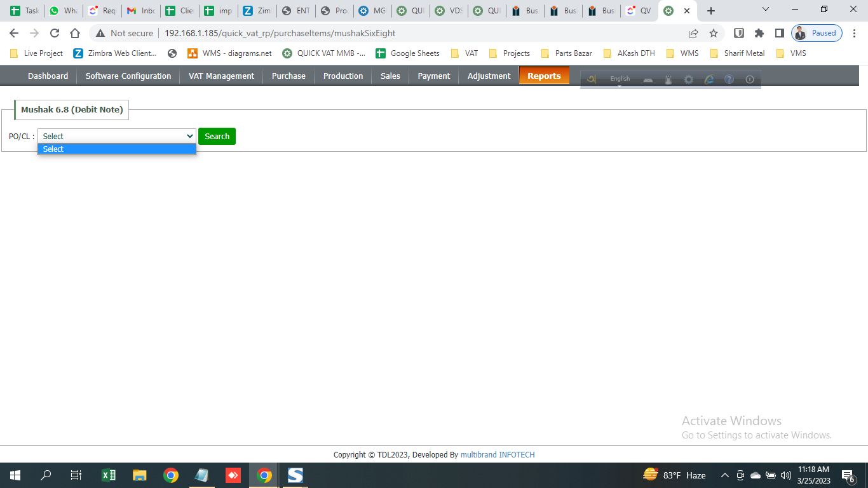The width and height of the screenshot is (868, 488).
Task: Open File Explorer from the taskbar
Action: point(140,475)
